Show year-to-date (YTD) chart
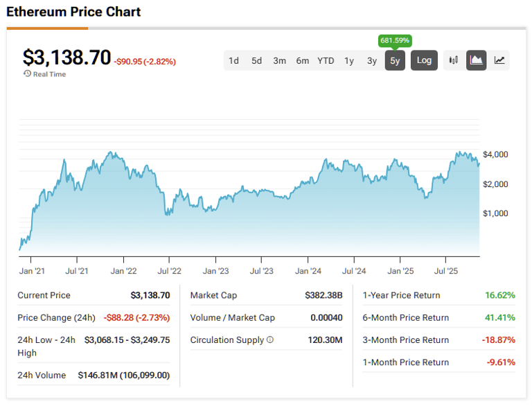532x406 pixels. point(326,60)
